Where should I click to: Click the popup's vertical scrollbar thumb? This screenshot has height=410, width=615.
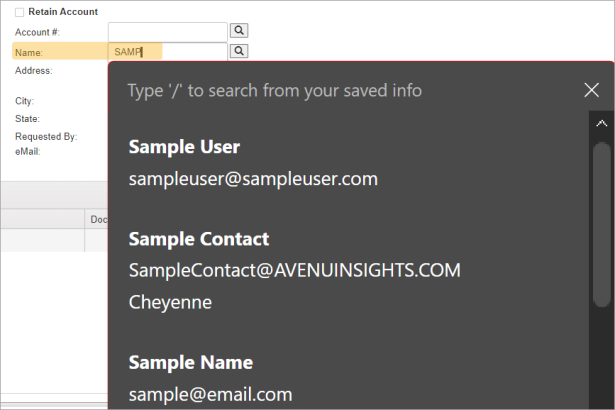point(601,220)
